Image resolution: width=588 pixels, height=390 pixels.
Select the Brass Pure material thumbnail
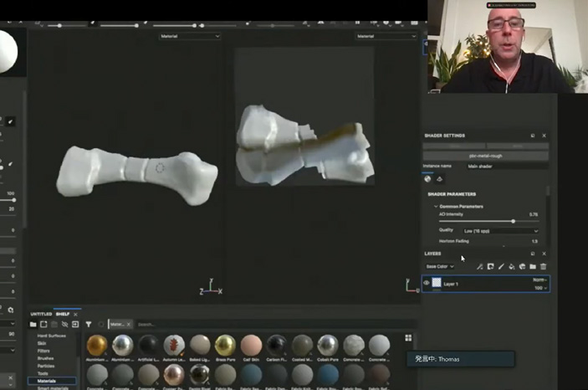(224, 345)
